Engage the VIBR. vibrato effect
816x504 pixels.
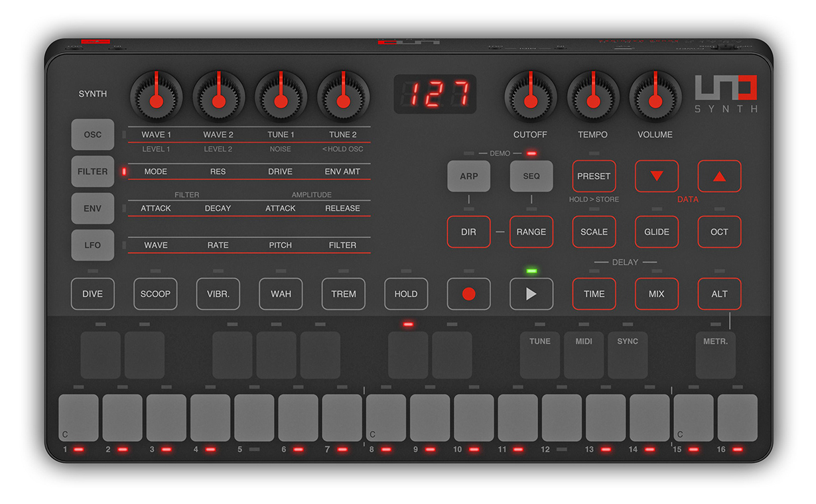coord(218,294)
